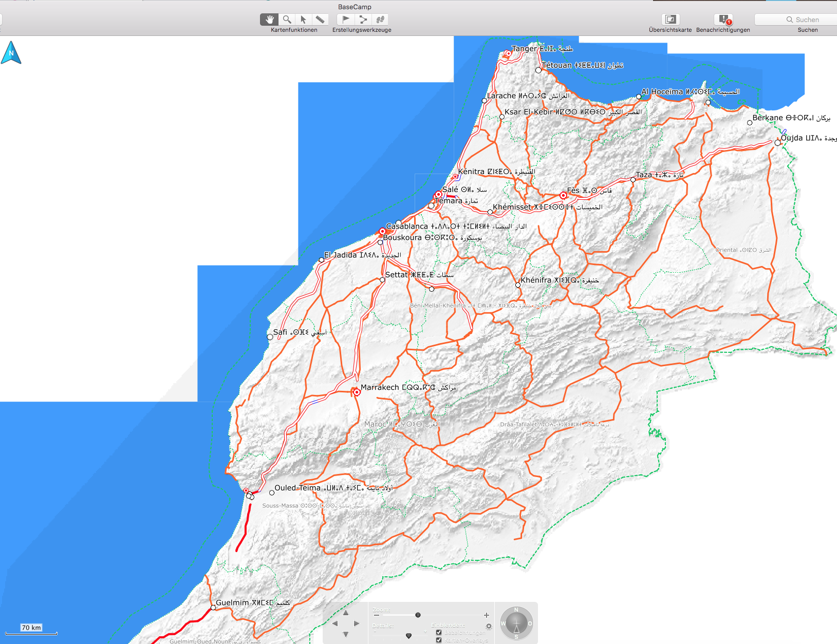This screenshot has width=837, height=644.
Task: Click the Khénifra city label
Action: 560,280
